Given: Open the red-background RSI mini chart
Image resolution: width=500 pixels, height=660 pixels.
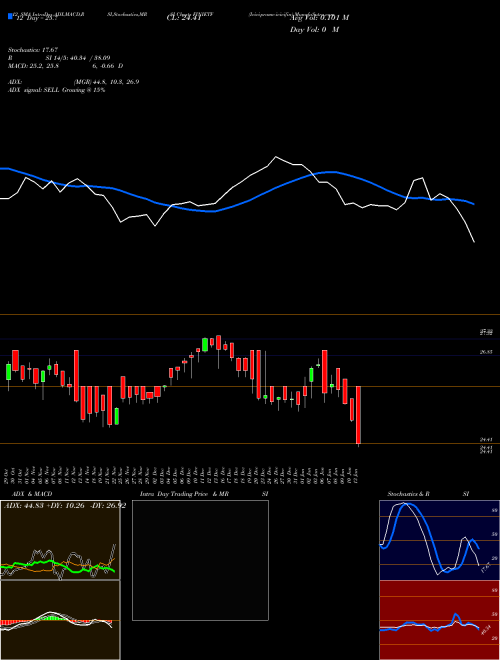Looking at the screenshot, I should tap(439, 620).
